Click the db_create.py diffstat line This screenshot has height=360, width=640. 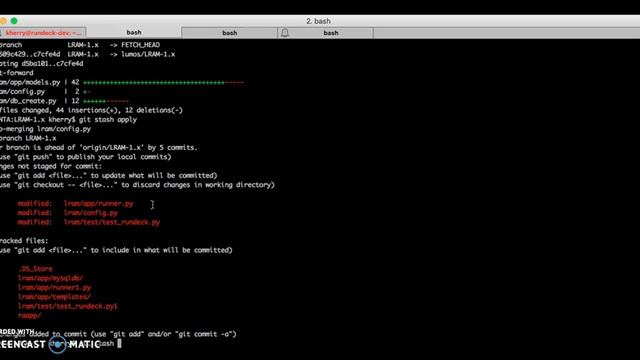point(64,101)
